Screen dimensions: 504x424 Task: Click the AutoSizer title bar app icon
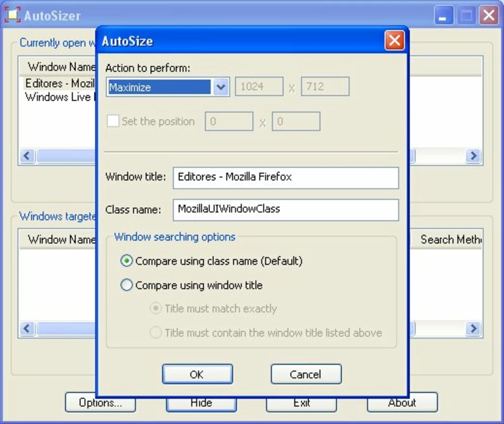pyautogui.click(x=13, y=15)
